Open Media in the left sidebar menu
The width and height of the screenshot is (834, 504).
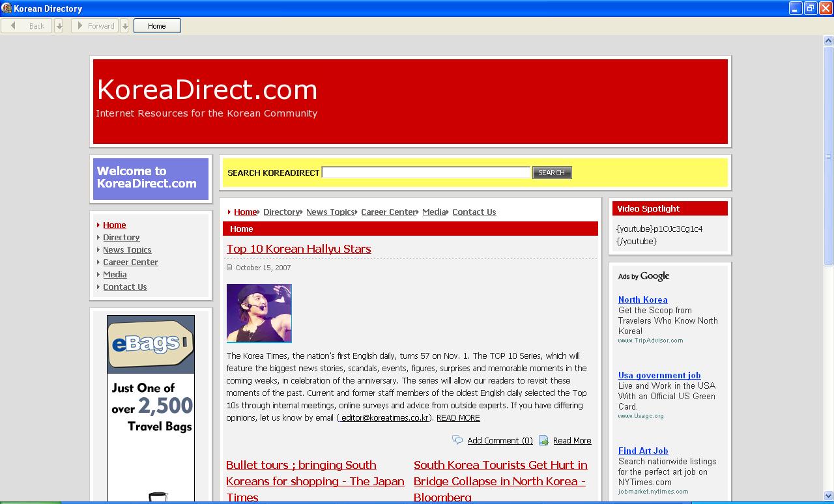[x=115, y=275]
